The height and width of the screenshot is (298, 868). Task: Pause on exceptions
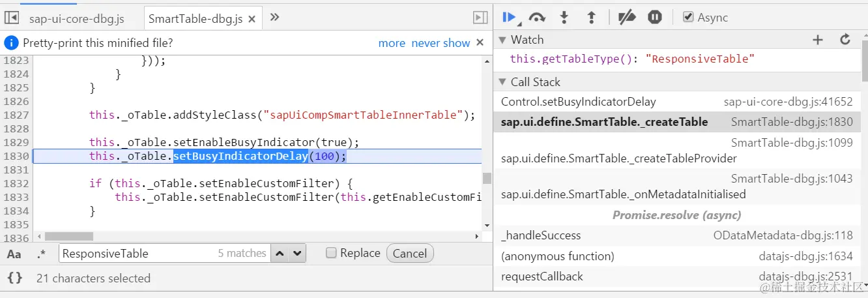[655, 18]
